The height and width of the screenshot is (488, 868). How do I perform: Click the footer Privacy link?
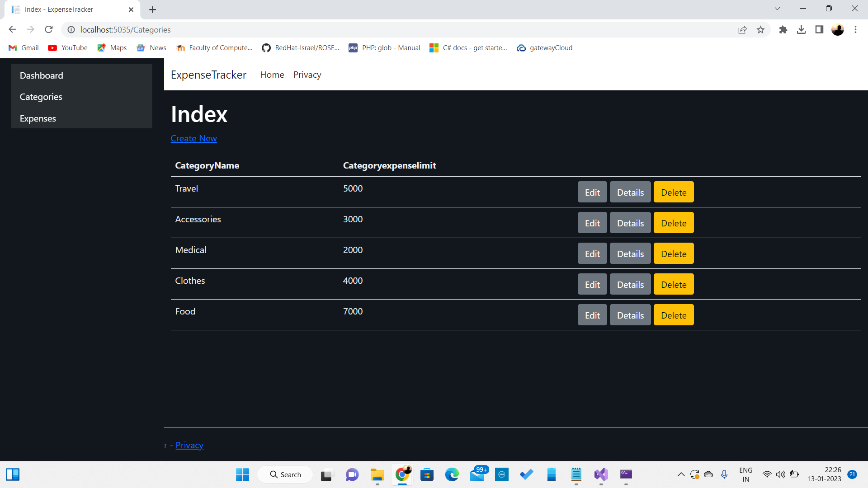(189, 445)
